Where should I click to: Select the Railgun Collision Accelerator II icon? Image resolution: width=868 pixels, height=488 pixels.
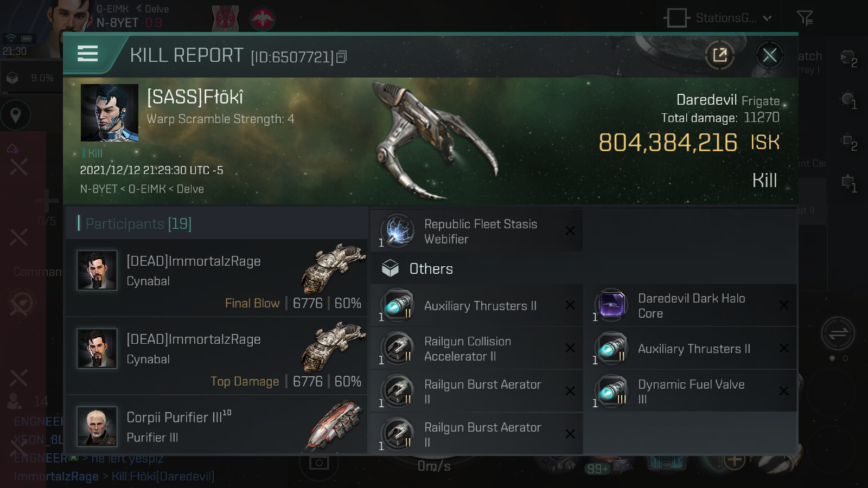pos(398,348)
